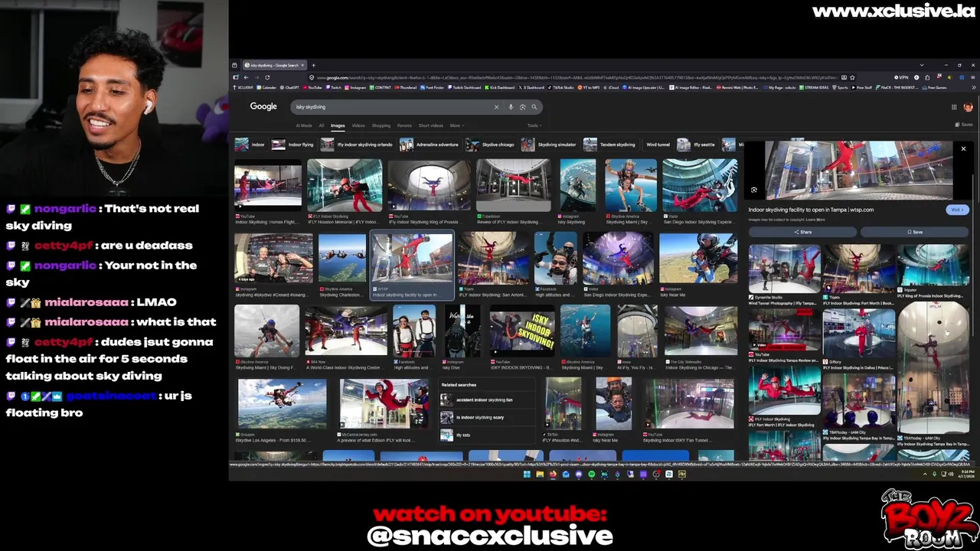The width and height of the screenshot is (980, 551).
Task: Open the Google account avatar
Action: (968, 107)
